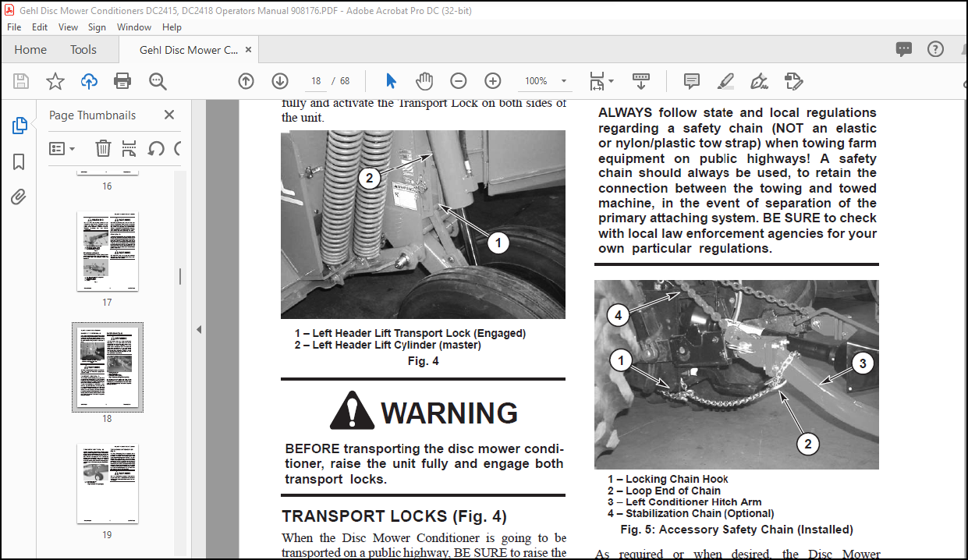Click '3 – Left Conditioner Hitch Arm' label
This screenshot has height=560, width=968.
685,502
